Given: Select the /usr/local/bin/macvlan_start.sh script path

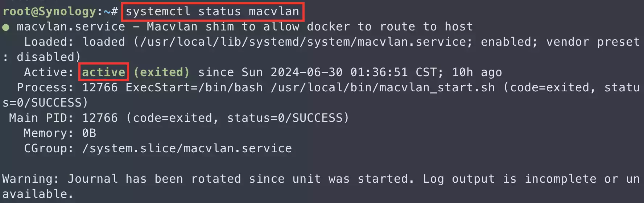Looking at the screenshot, I should click(383, 88).
